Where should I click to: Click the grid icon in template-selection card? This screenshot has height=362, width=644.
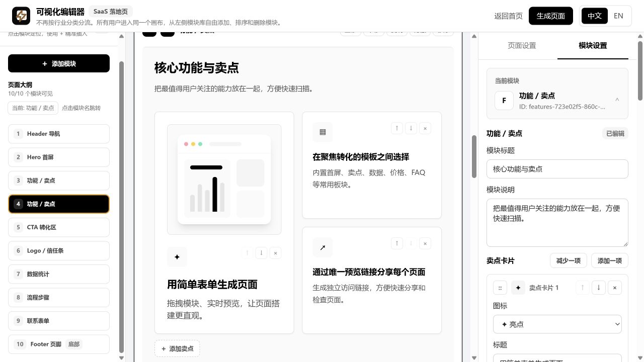[x=323, y=132]
